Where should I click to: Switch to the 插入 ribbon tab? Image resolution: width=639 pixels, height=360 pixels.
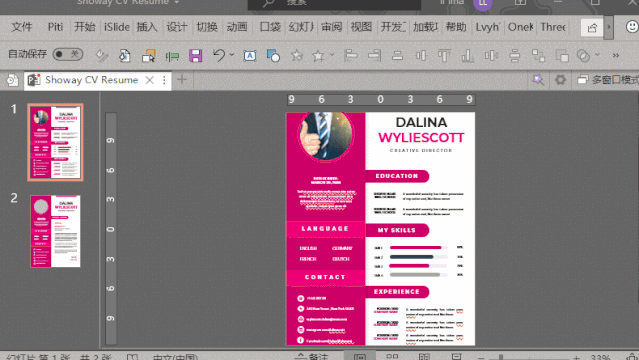click(x=147, y=27)
